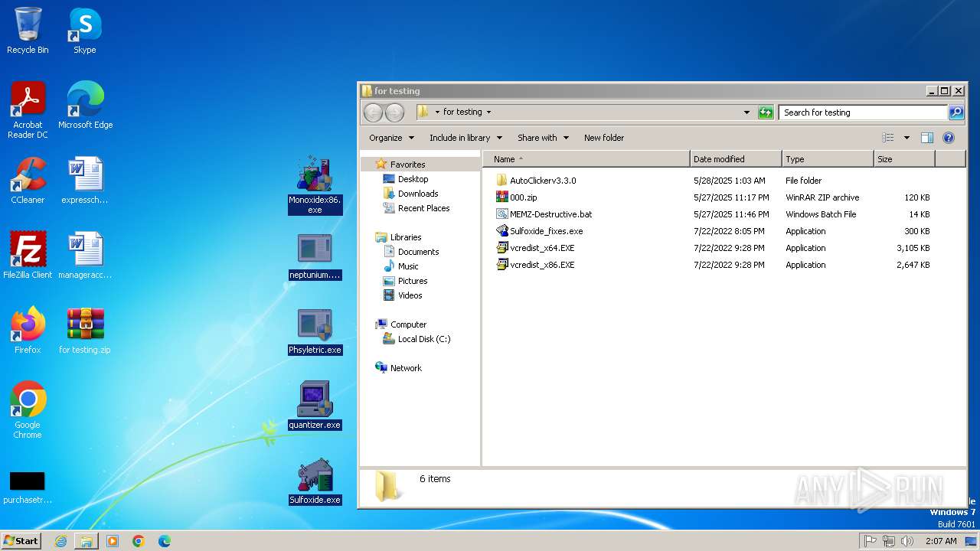
Task: Open Explorer help button
Action: coord(949,138)
